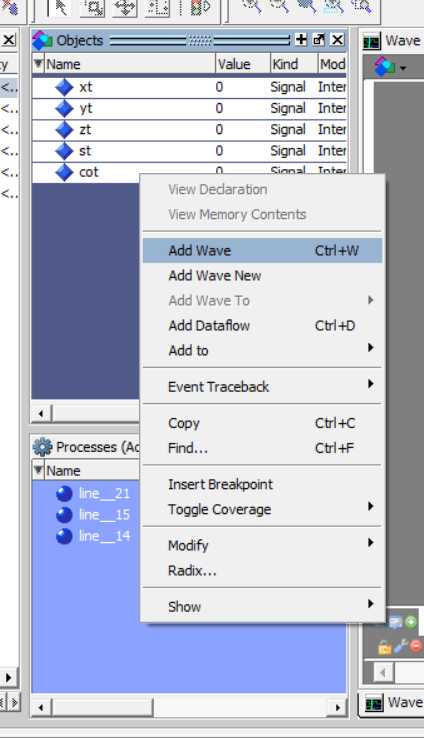Select the blue sphere icon for line__21

pos(64,494)
